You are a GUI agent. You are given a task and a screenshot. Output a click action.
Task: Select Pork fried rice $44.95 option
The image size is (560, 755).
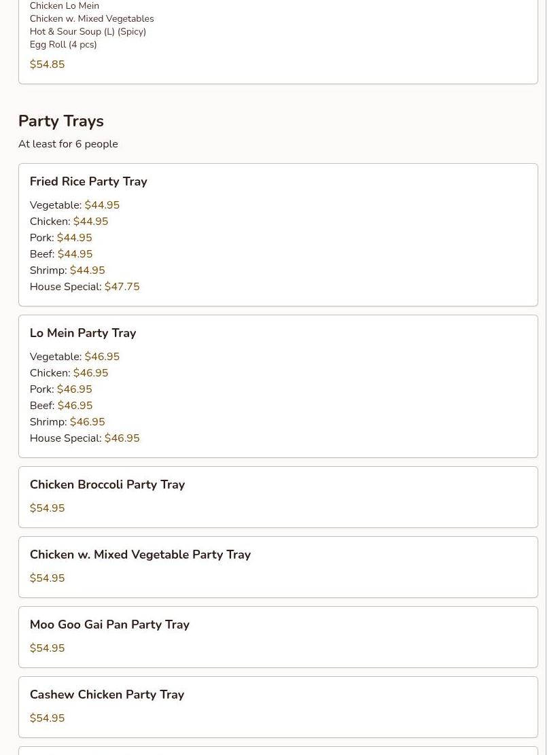pyautogui.click(x=60, y=237)
